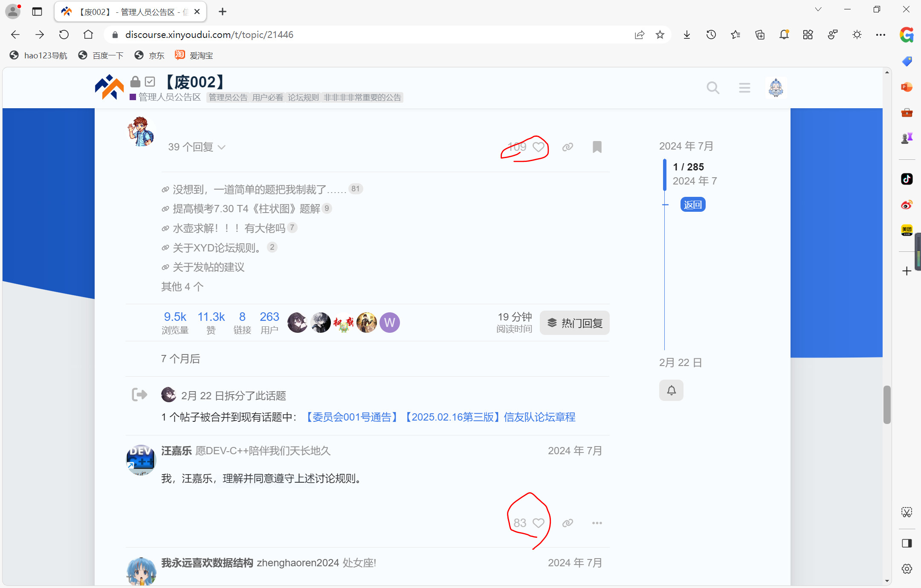
Task: Click the notification bell under the timeline
Action: coord(671,390)
